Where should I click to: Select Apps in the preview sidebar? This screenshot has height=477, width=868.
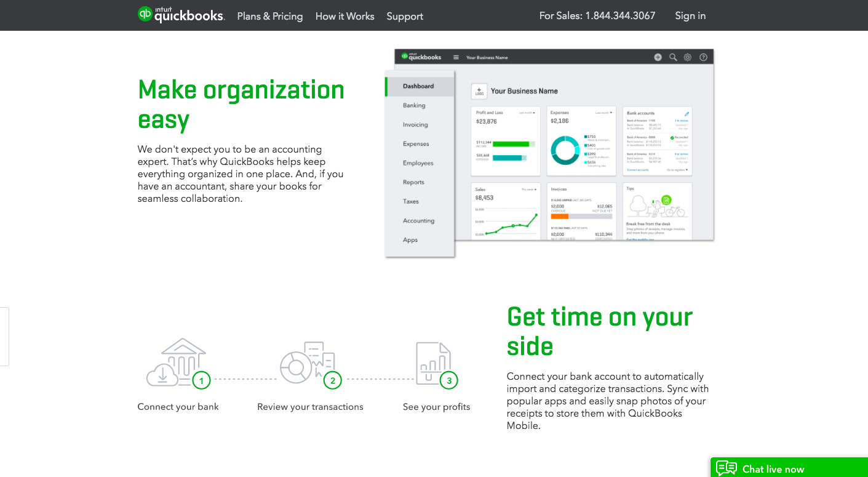(x=410, y=240)
